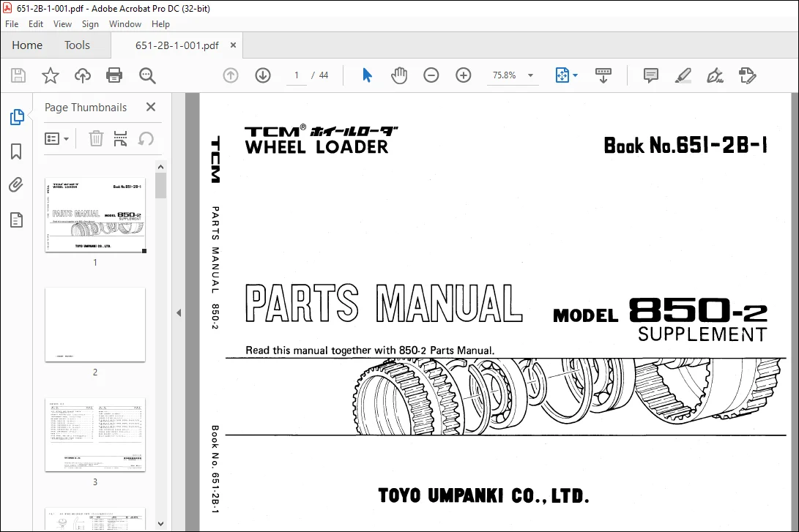
Task: Click the 'PARTS MANUAL' outlined title
Action: 384,304
